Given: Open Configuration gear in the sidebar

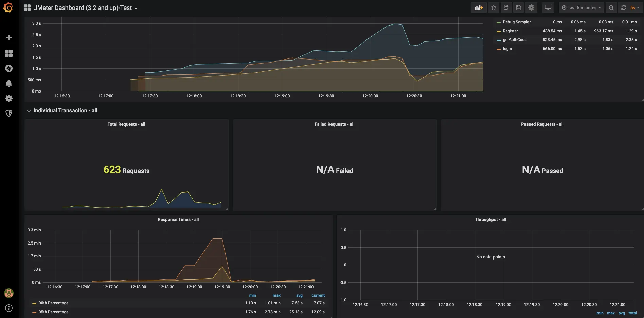Looking at the screenshot, I should pyautogui.click(x=9, y=98).
